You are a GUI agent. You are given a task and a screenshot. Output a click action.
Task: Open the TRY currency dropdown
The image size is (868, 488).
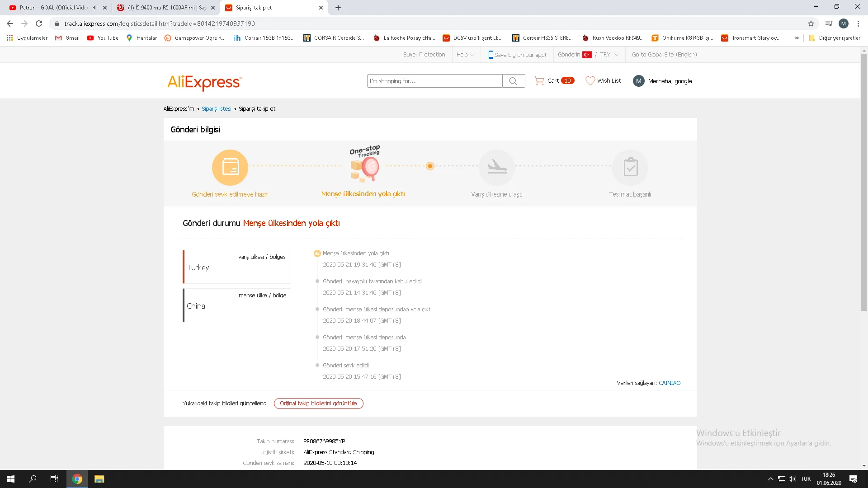point(609,55)
